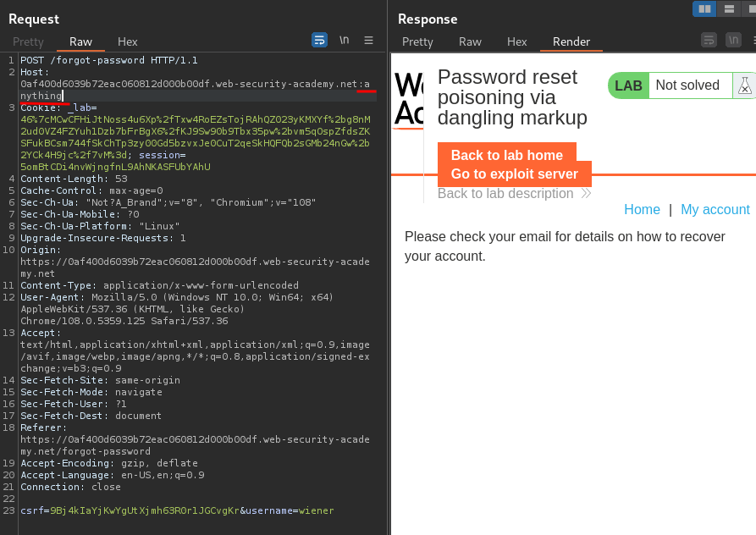Click the Host header name
Image resolution: width=756 pixels, height=535 pixels.
[x=34, y=72]
